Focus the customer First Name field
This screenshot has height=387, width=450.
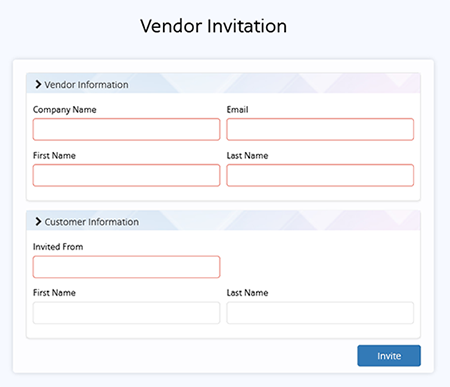coord(126,313)
